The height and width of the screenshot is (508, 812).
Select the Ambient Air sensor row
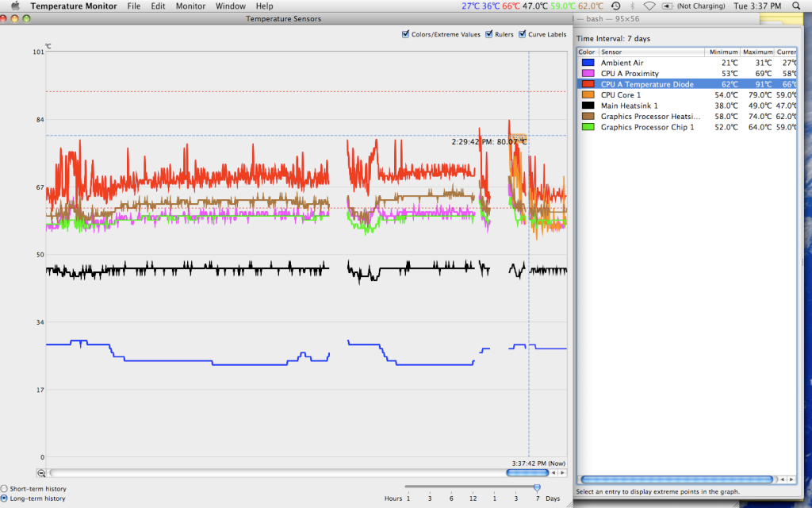tap(650, 63)
